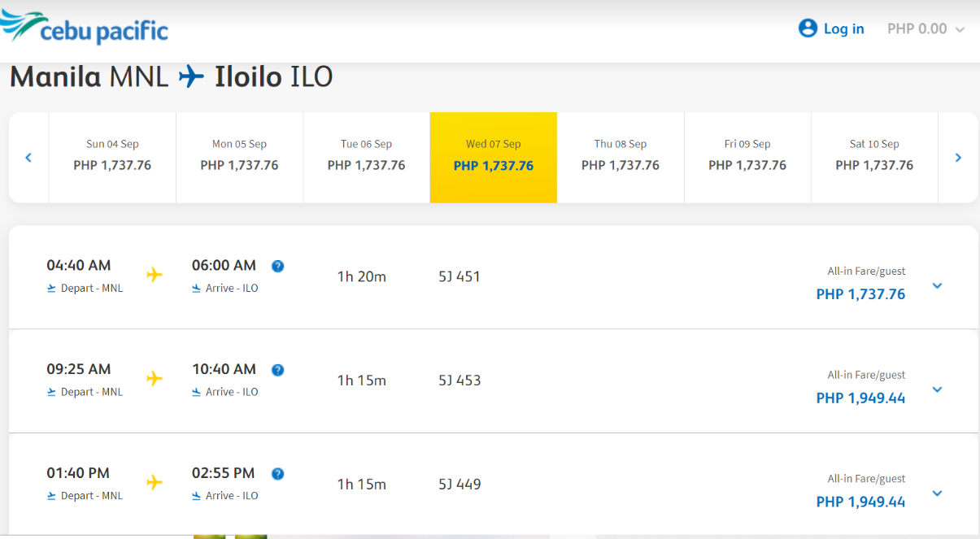Click the Iloilo ILO destination heading

274,77
